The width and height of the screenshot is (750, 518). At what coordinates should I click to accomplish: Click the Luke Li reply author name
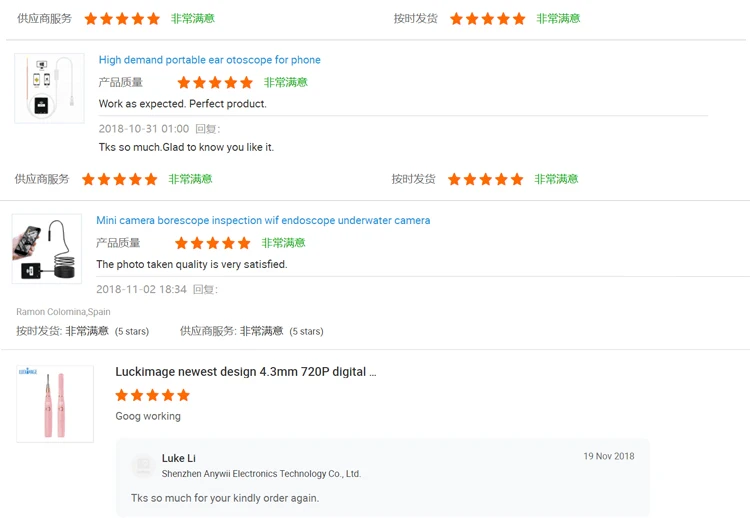(178, 458)
